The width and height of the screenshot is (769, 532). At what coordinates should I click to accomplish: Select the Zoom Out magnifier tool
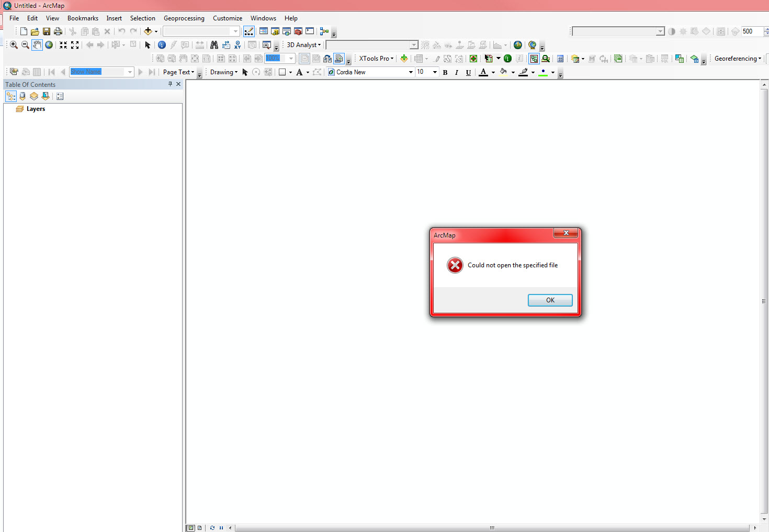[x=25, y=45]
